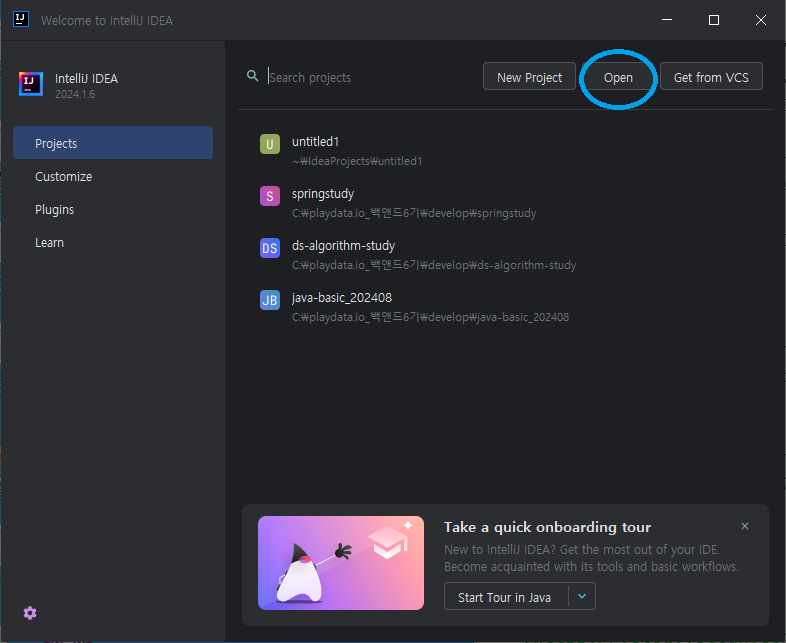The width and height of the screenshot is (786, 643).
Task: Click the New Project button
Action: point(529,77)
